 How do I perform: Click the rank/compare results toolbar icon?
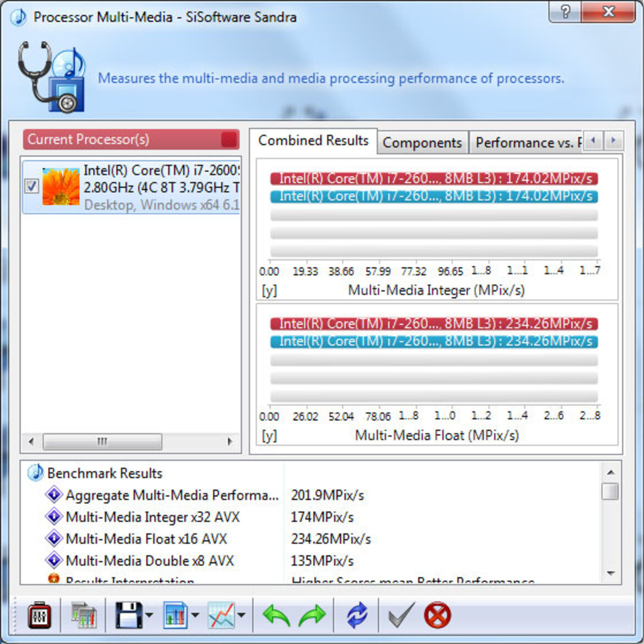(84, 615)
